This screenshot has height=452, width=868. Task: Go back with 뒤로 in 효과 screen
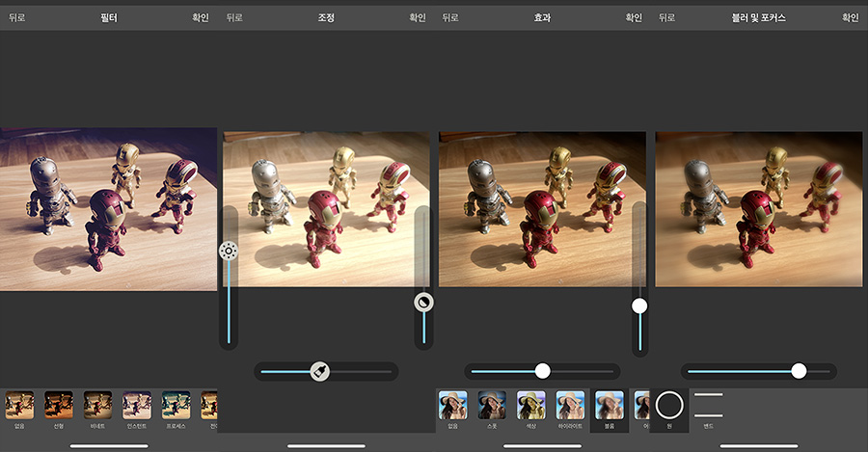click(x=450, y=17)
